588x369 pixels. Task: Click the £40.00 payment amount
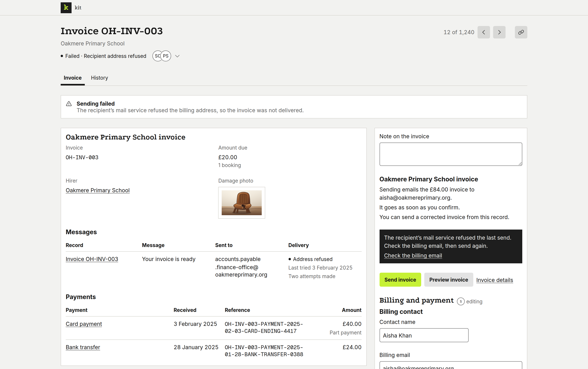point(352,324)
